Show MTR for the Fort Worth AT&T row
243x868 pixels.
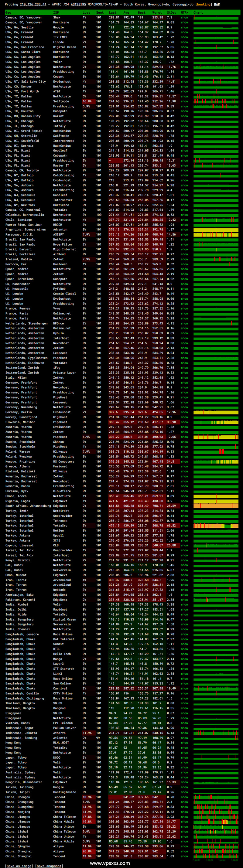pyautogui.click(x=184, y=91)
